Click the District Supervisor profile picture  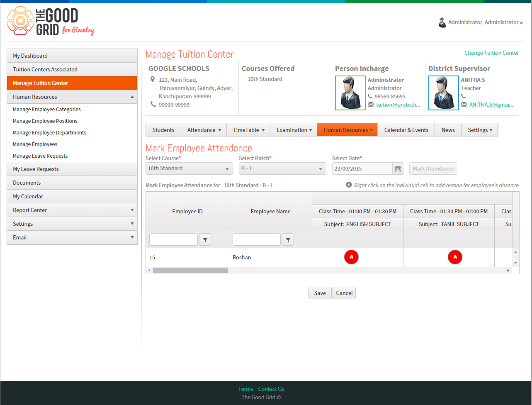pos(444,93)
